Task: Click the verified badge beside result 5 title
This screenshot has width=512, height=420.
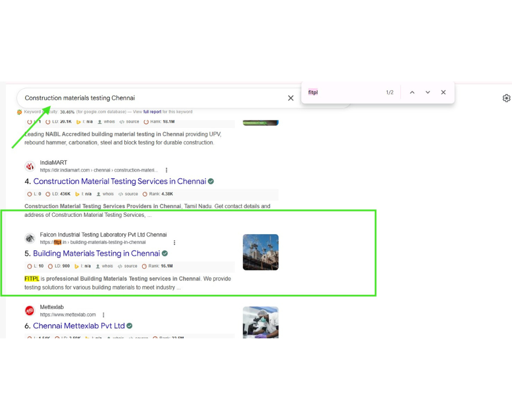Action: [x=165, y=253]
